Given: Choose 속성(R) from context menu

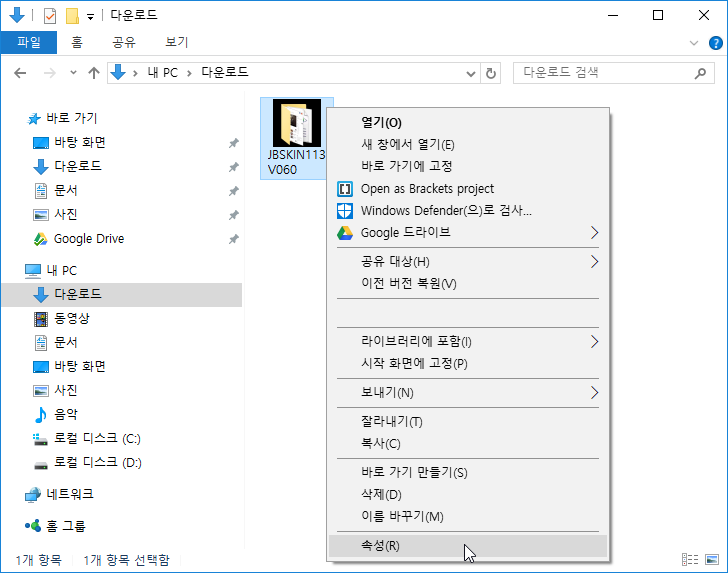Looking at the screenshot, I should 468,546.
